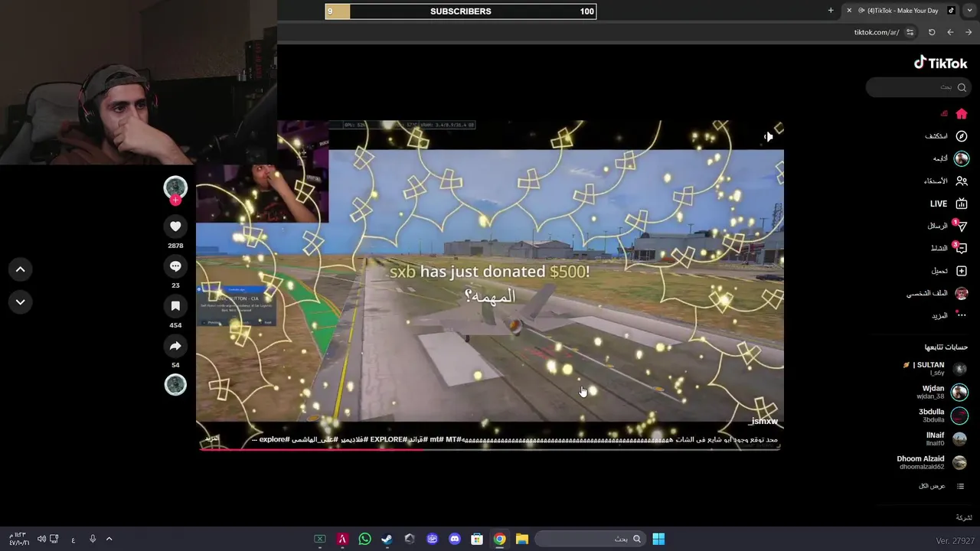Select the TikTok - Make Your Day tab
This screenshot has height=551, width=980.
coord(900,11)
